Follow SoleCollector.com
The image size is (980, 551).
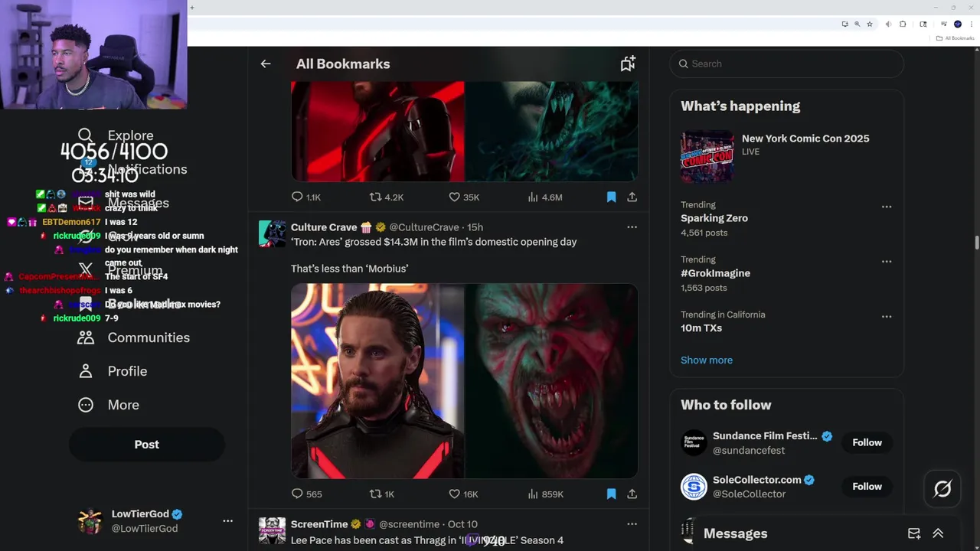(x=867, y=487)
